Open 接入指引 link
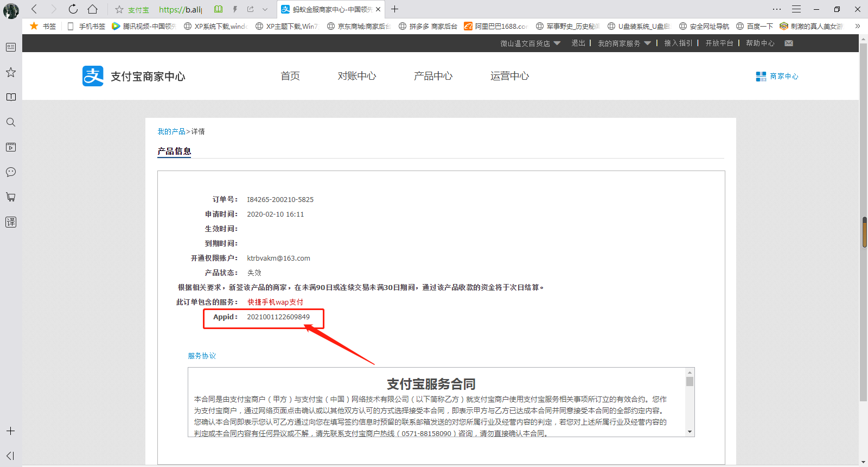 pos(678,43)
